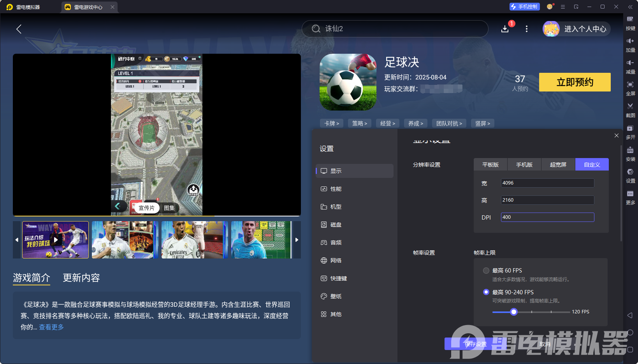Click 进入个人中心 profile button
The width and height of the screenshot is (638, 364).
pyautogui.click(x=576, y=29)
